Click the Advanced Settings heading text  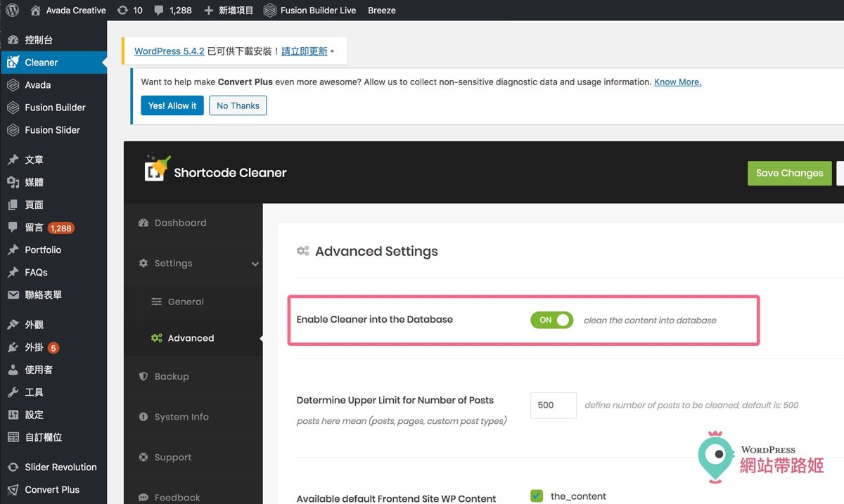point(376,252)
